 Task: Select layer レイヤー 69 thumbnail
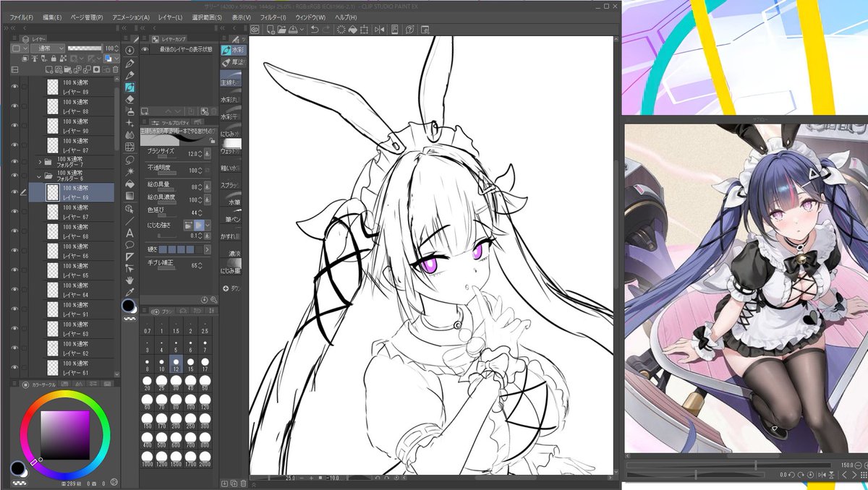pyautogui.click(x=53, y=192)
